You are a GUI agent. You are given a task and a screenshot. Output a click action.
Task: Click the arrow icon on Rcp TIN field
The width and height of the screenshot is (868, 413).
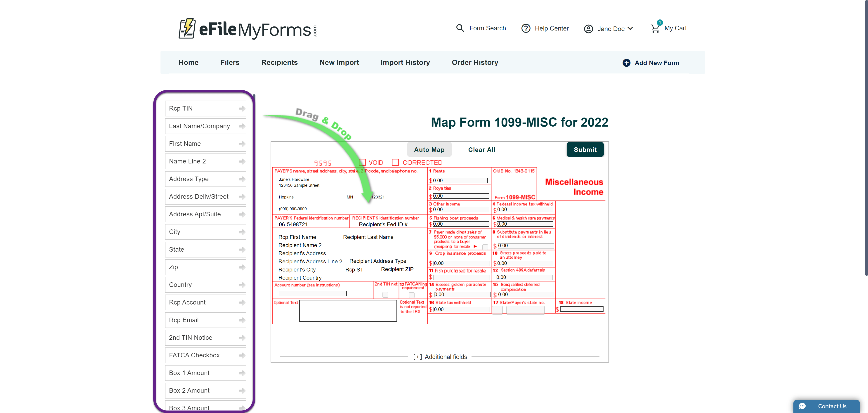click(242, 109)
